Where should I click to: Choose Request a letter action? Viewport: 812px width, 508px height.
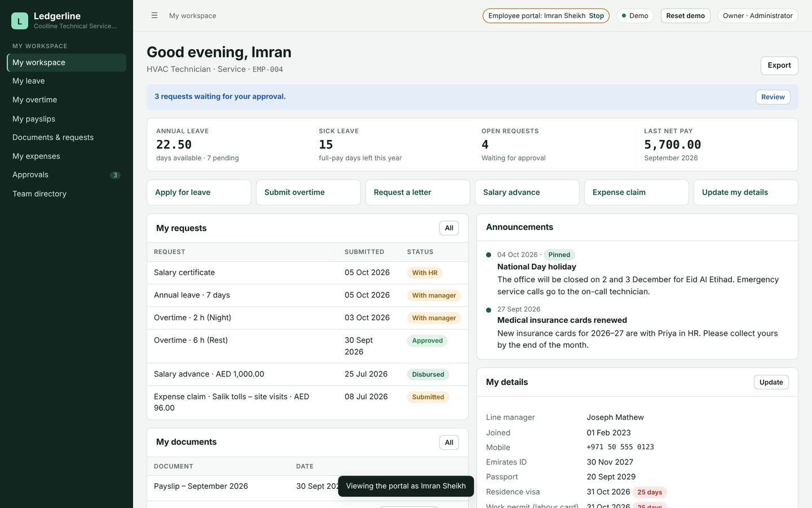[x=418, y=192]
